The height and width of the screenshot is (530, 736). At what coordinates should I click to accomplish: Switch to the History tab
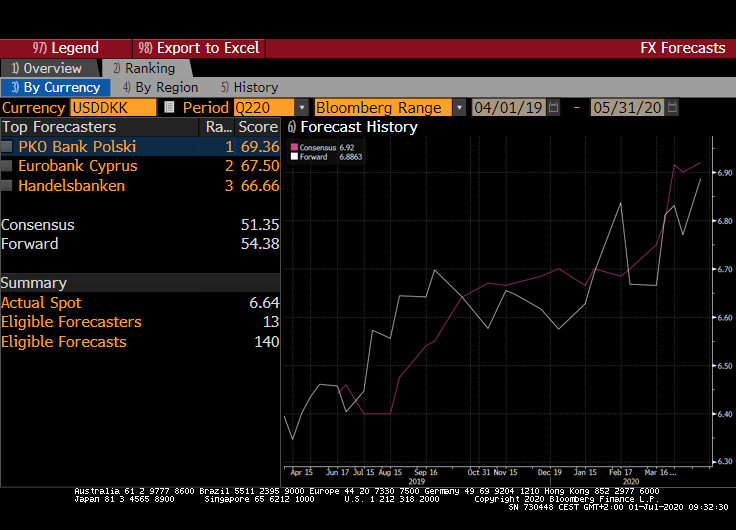[249, 87]
